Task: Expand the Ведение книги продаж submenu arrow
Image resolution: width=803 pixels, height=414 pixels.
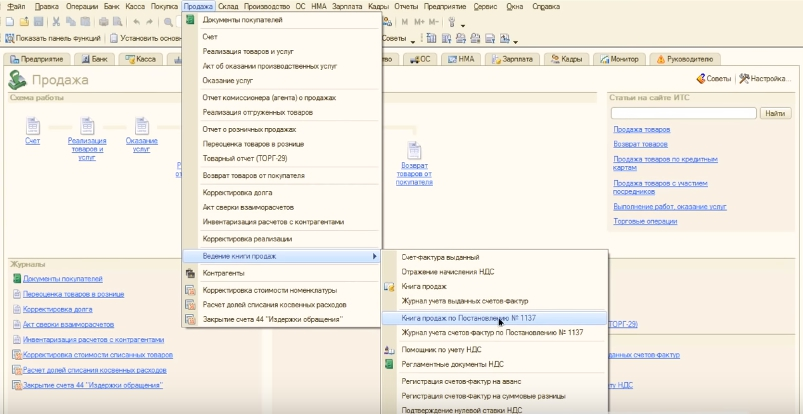Action: 375,257
